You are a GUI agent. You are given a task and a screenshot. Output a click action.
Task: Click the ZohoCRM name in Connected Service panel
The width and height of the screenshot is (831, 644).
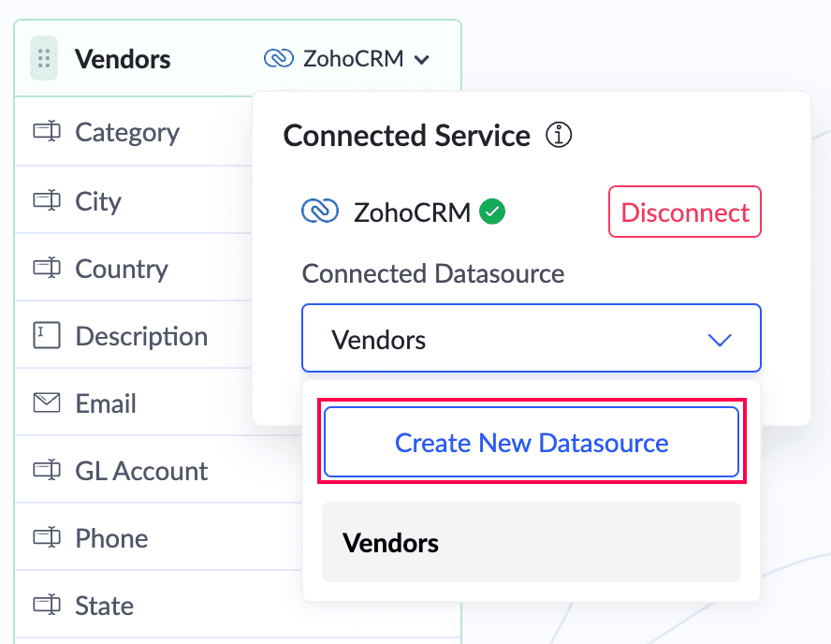pos(412,212)
